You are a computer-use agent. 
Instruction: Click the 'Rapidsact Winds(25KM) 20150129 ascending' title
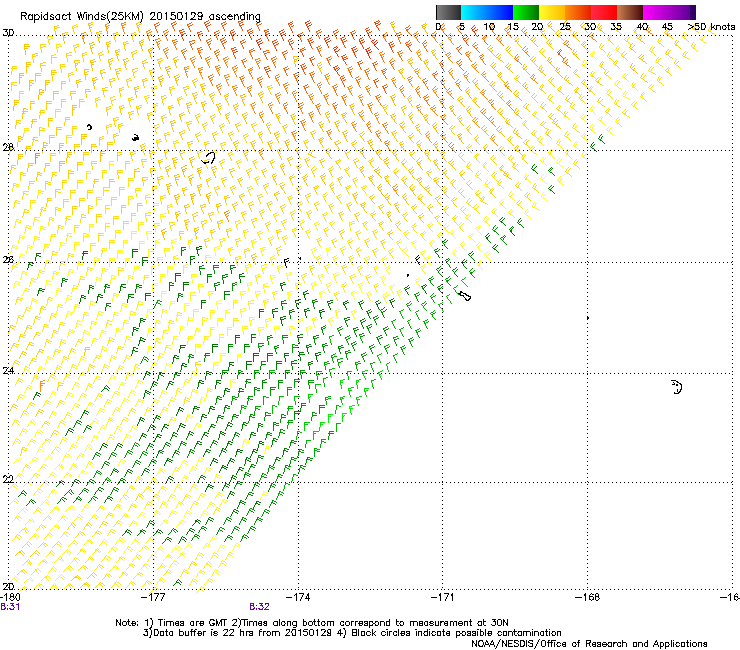[x=140, y=16]
